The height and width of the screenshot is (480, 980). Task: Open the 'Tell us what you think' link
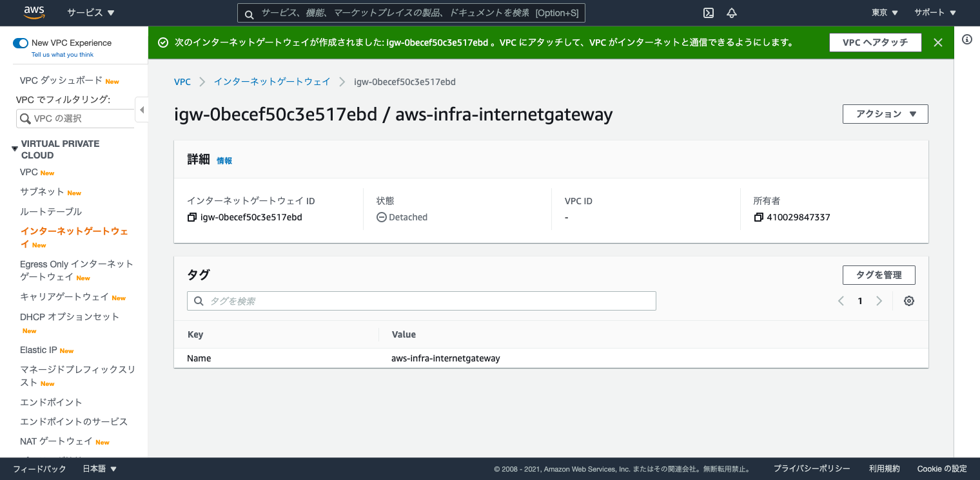pyautogui.click(x=63, y=55)
